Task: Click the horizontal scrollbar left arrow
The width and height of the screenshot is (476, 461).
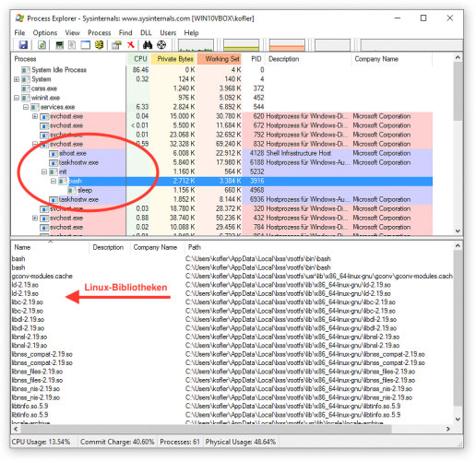Action: (16, 429)
